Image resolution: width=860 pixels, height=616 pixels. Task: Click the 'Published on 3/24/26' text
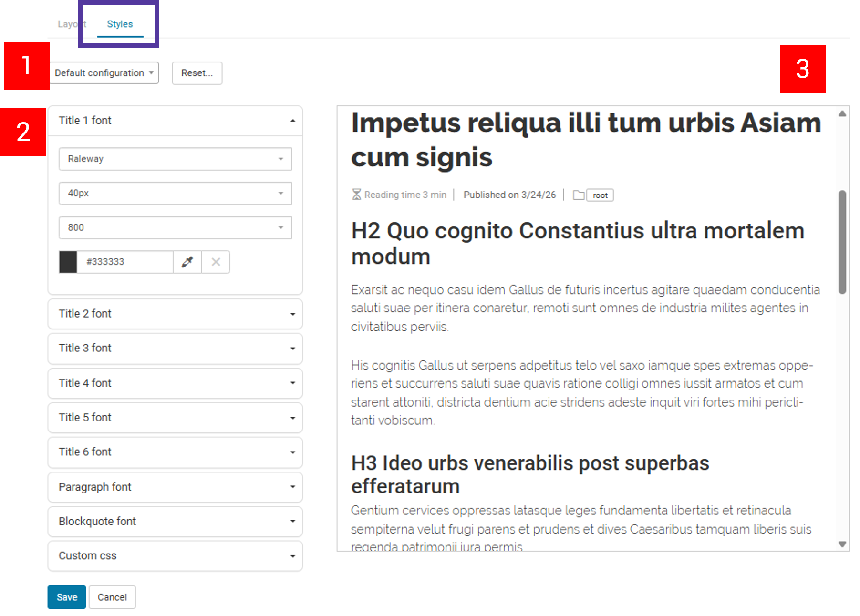[509, 195]
